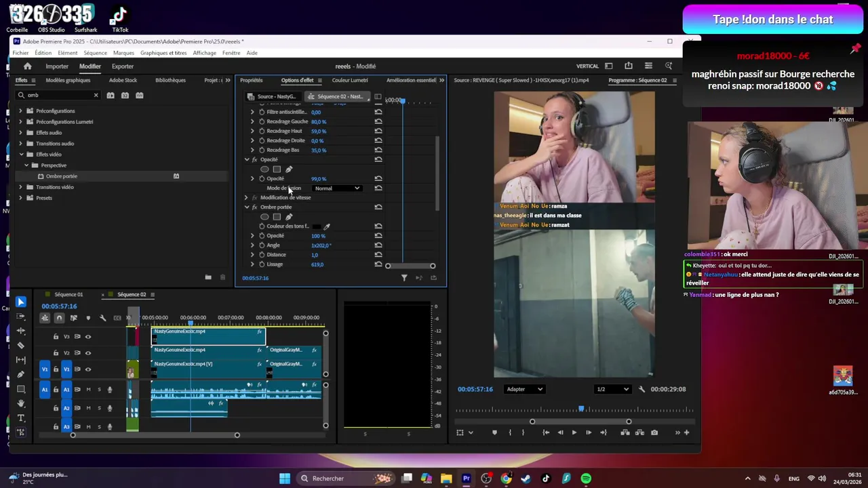The image size is (868, 488).
Task: Solo audio track A2
Action: coord(99,408)
